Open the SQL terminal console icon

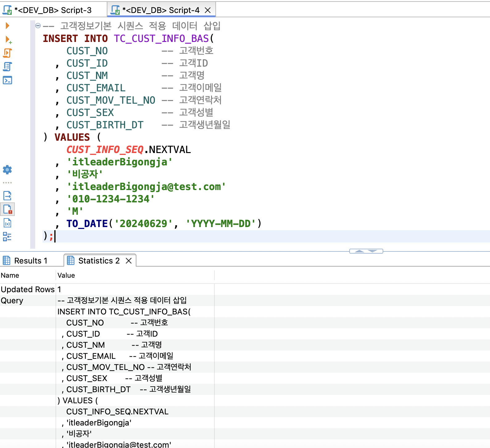coord(7,80)
